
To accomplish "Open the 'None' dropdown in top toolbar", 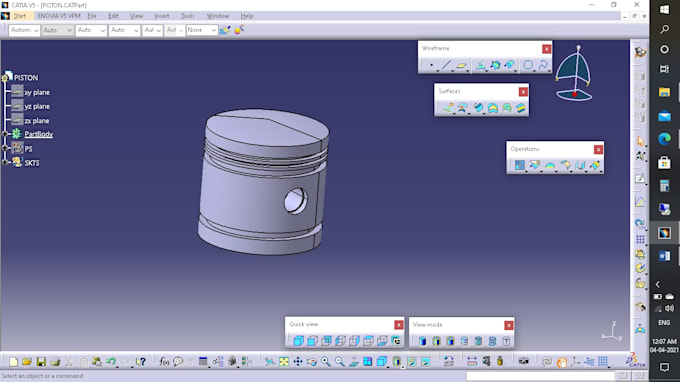I will pyautogui.click(x=202, y=30).
